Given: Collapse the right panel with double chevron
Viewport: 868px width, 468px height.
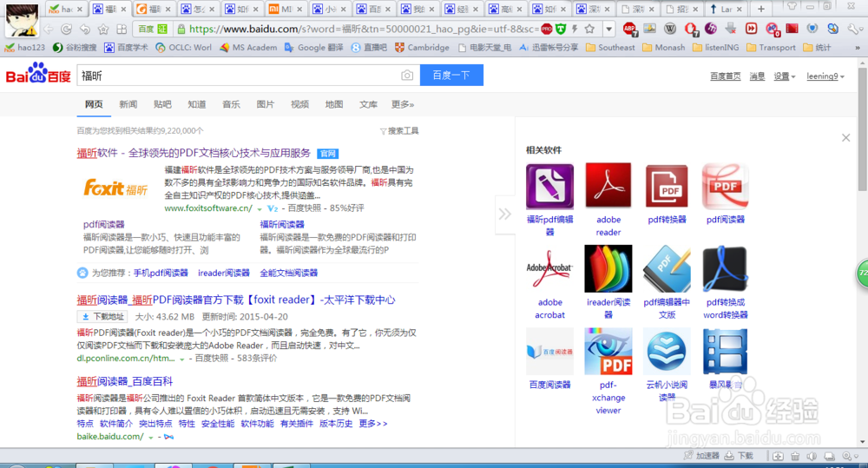Looking at the screenshot, I should pos(504,214).
